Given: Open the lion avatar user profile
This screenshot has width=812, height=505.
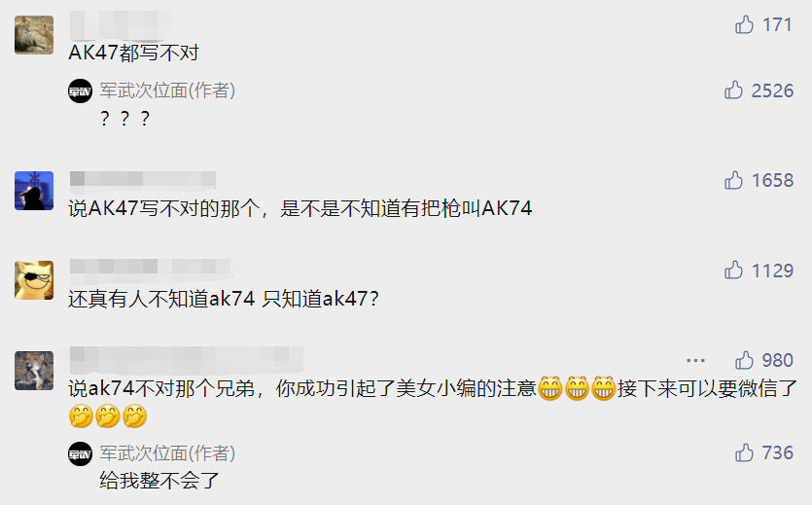Looking at the screenshot, I should click(x=34, y=35).
